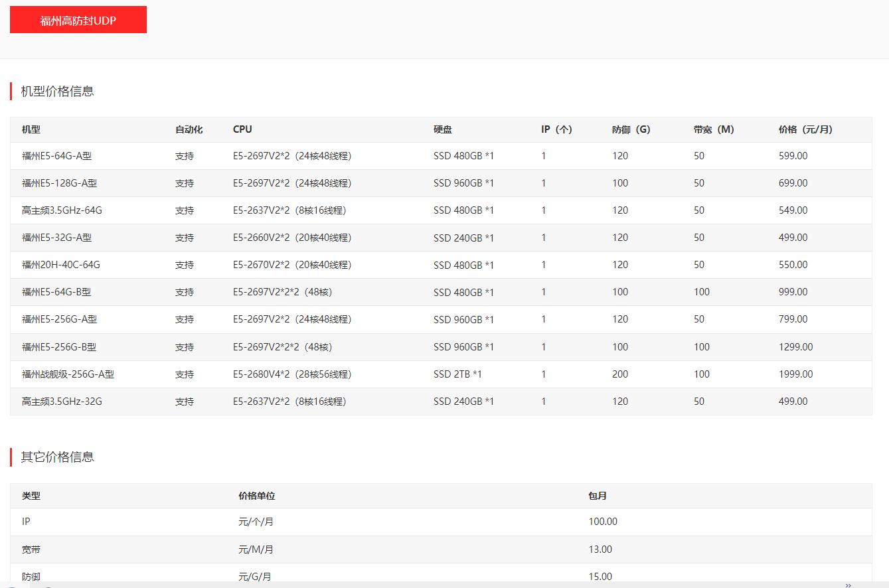
Task: Click the CPU column header
Action: tap(242, 129)
